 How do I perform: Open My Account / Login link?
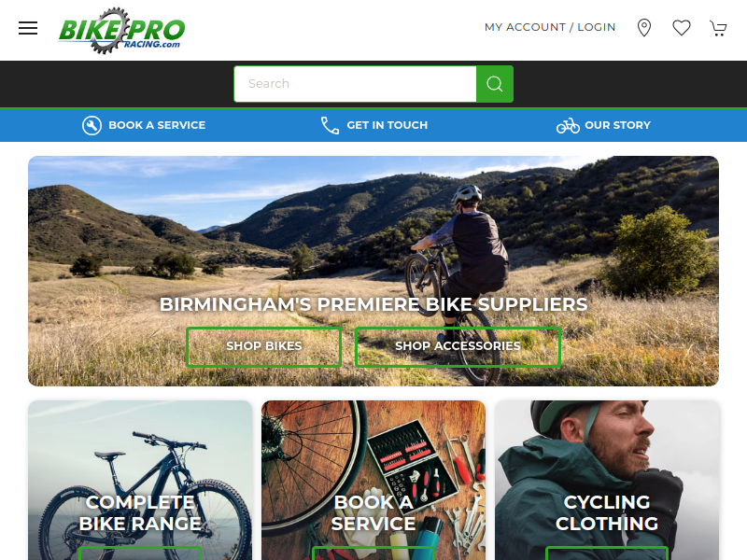pyautogui.click(x=550, y=27)
